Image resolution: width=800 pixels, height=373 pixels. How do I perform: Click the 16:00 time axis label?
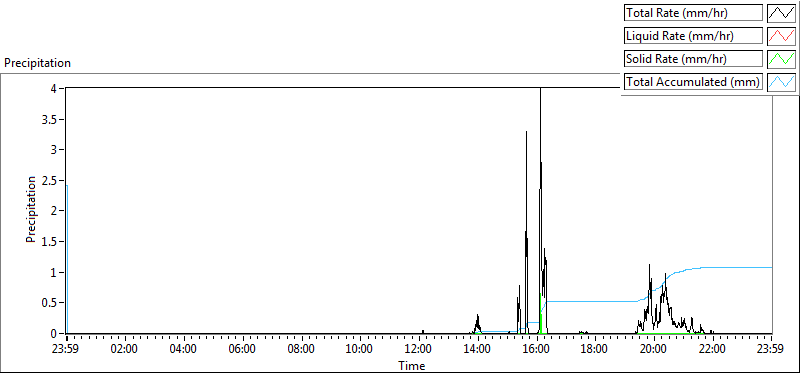point(537,350)
